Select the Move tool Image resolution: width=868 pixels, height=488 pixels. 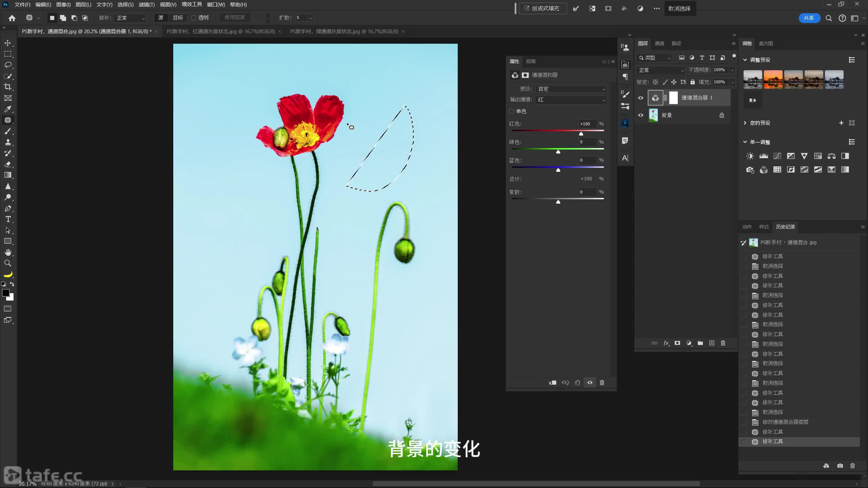(8, 43)
